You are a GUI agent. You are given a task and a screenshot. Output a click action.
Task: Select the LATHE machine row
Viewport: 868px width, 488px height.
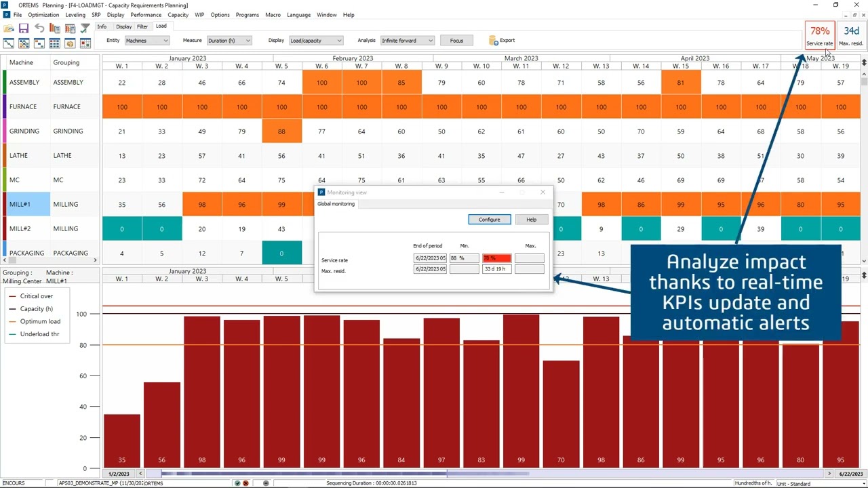(x=52, y=155)
